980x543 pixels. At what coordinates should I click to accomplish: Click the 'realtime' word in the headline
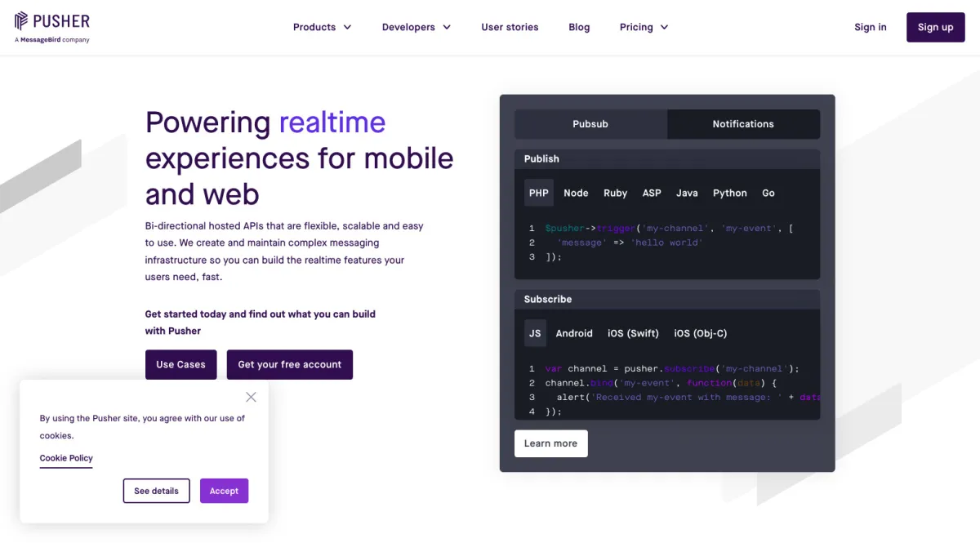(332, 122)
